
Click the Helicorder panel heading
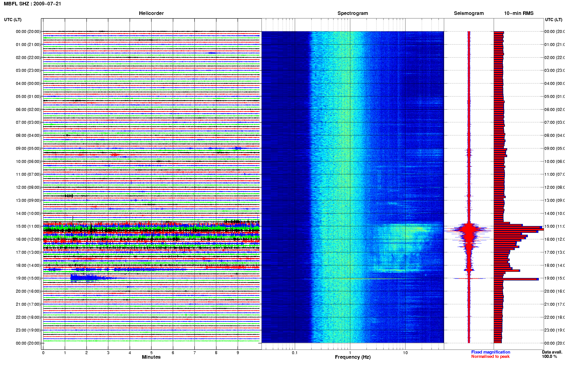click(x=151, y=13)
